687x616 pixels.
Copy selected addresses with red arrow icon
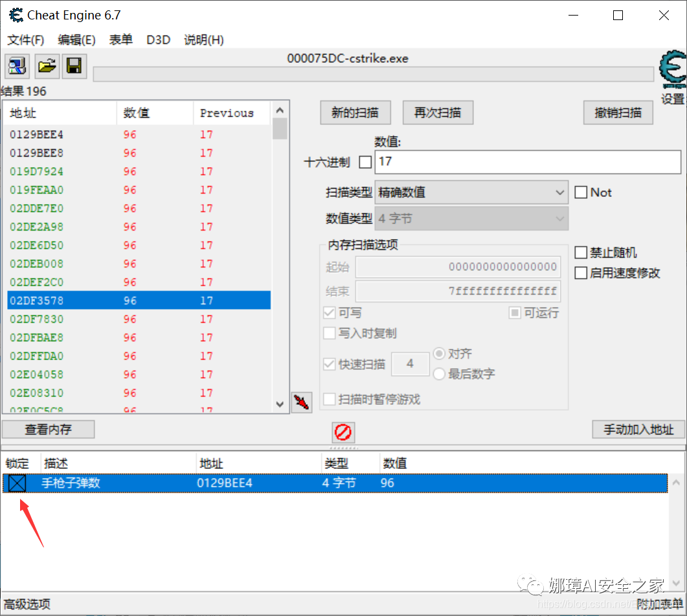coord(302,402)
